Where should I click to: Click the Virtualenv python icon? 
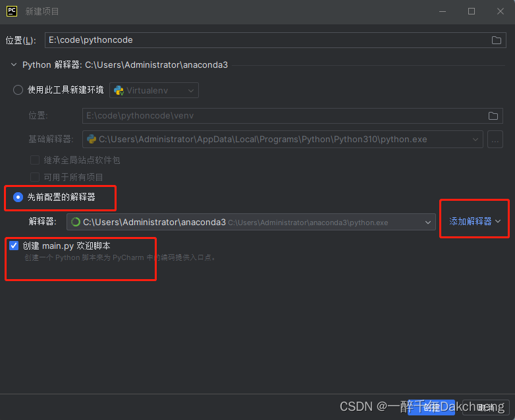point(119,90)
